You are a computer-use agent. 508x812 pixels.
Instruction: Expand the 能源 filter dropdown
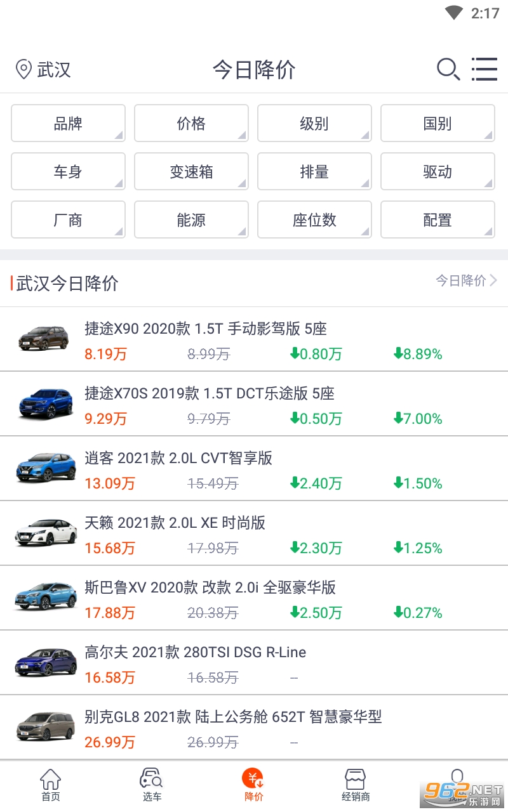(191, 219)
